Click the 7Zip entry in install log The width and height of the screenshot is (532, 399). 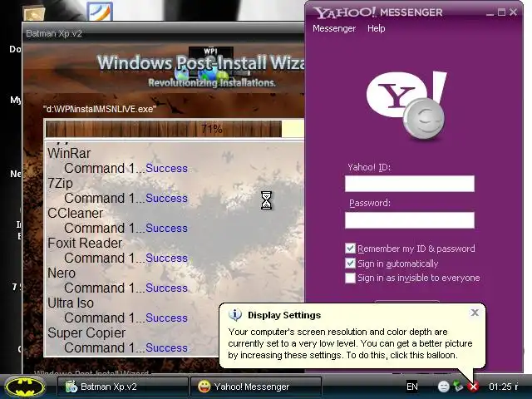[60, 184]
